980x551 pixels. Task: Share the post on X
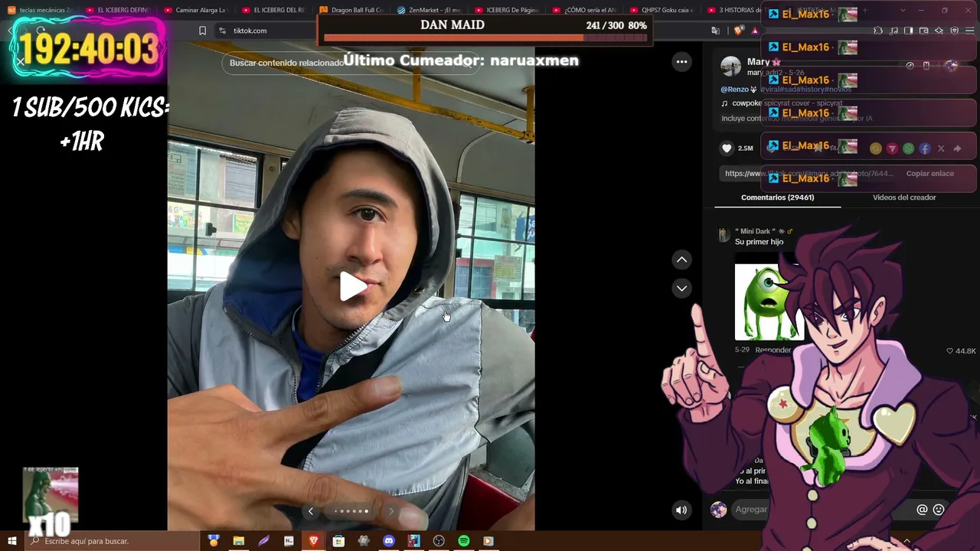point(941,148)
